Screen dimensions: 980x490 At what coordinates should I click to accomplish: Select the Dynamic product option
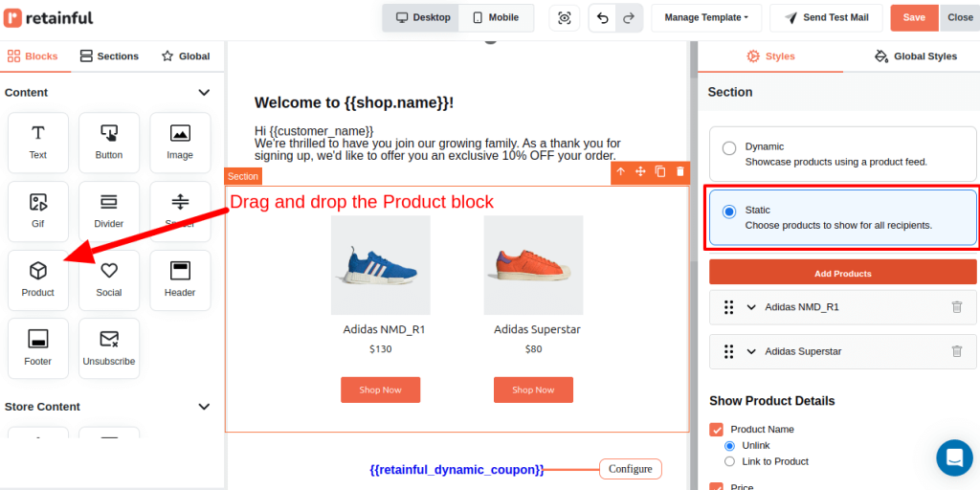point(842,154)
